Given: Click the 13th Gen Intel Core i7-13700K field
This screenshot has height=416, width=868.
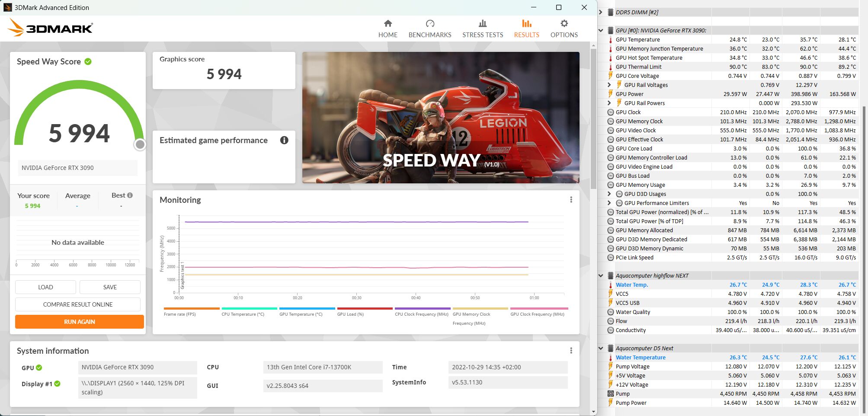Looking at the screenshot, I should tap(323, 367).
